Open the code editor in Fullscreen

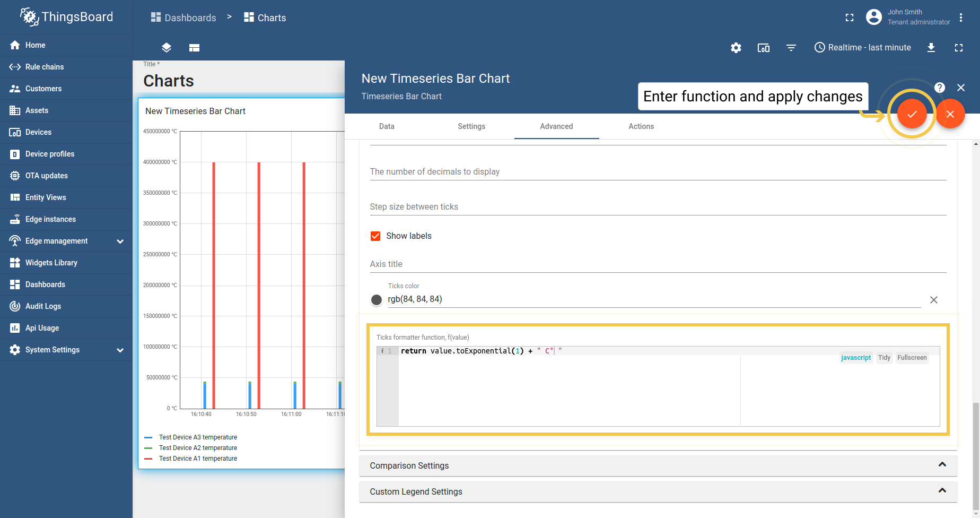coord(912,358)
